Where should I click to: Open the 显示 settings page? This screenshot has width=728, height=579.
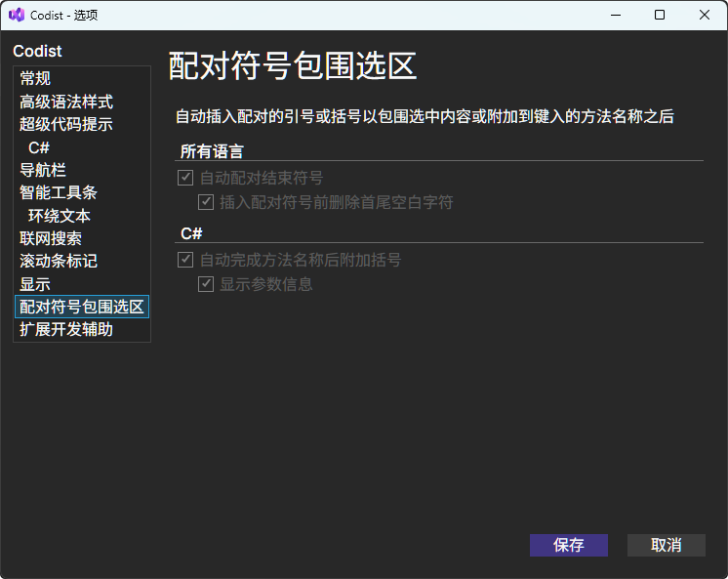tap(35, 284)
